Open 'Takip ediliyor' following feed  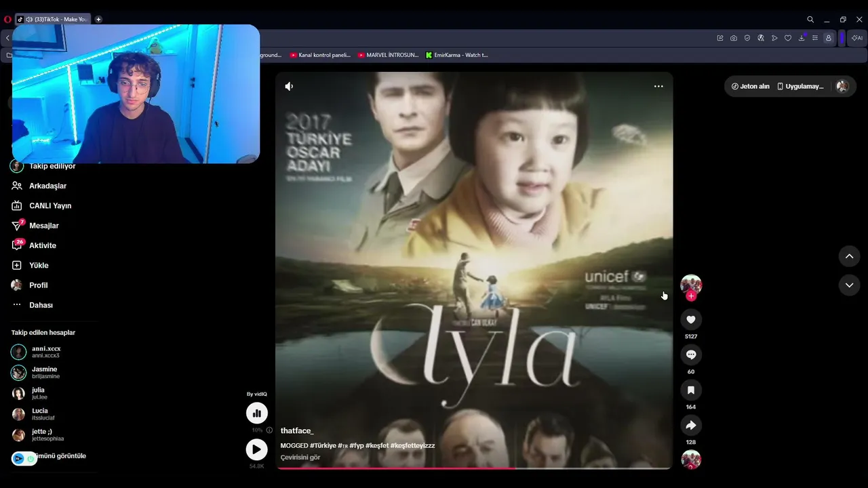43,166
